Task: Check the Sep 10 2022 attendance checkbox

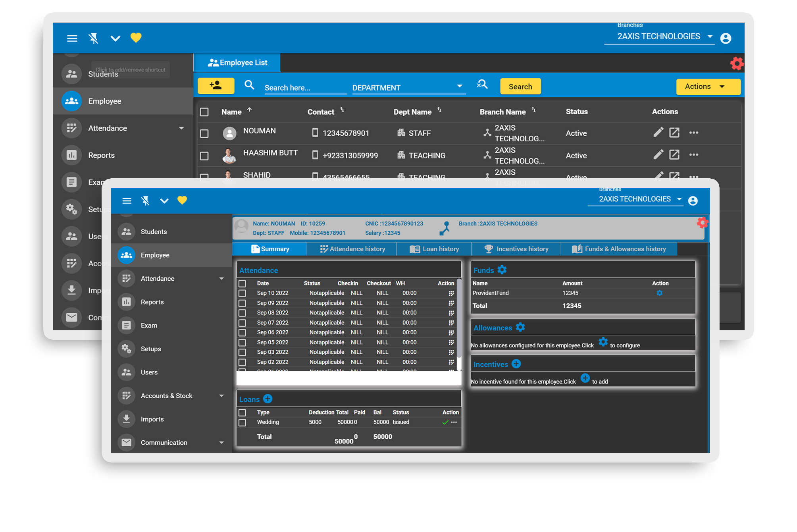Action: click(242, 293)
